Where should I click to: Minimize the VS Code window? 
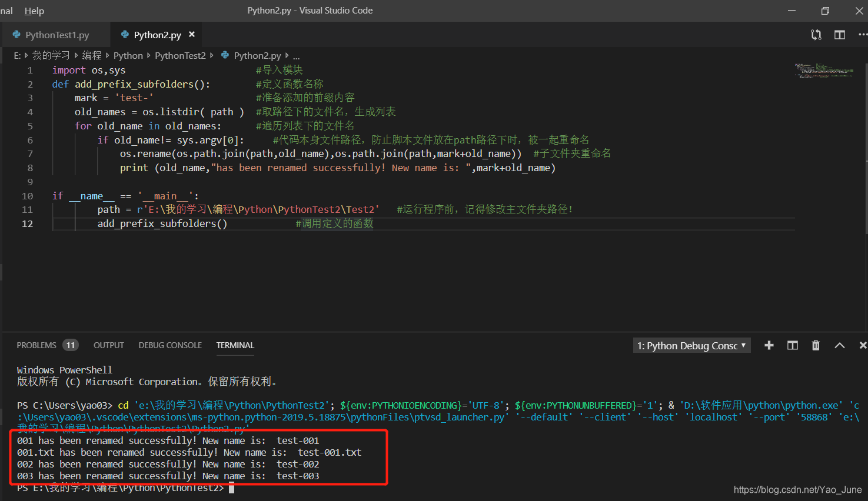(x=791, y=11)
